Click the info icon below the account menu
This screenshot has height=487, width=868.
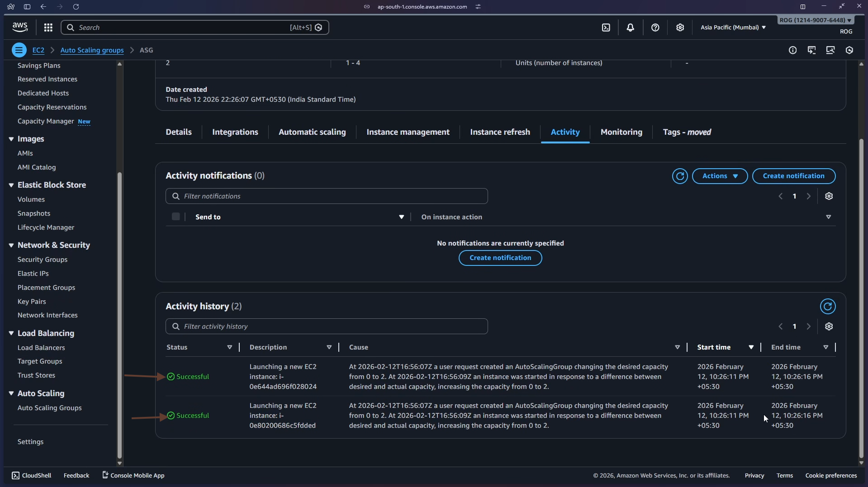point(793,50)
